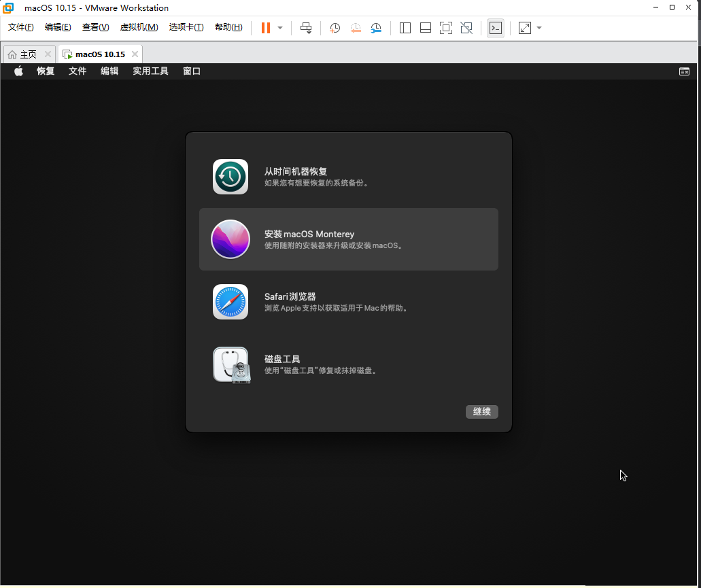Open the 实用工具 menu

(151, 71)
